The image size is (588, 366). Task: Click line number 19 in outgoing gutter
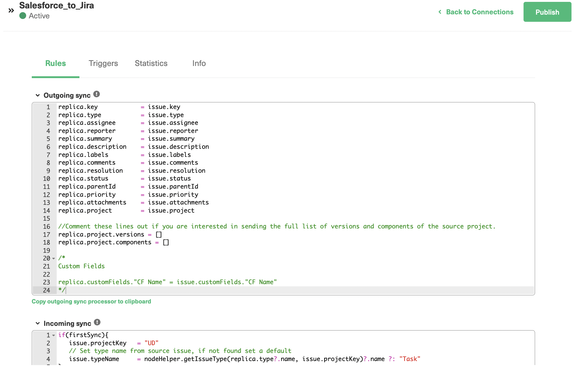tap(46, 251)
